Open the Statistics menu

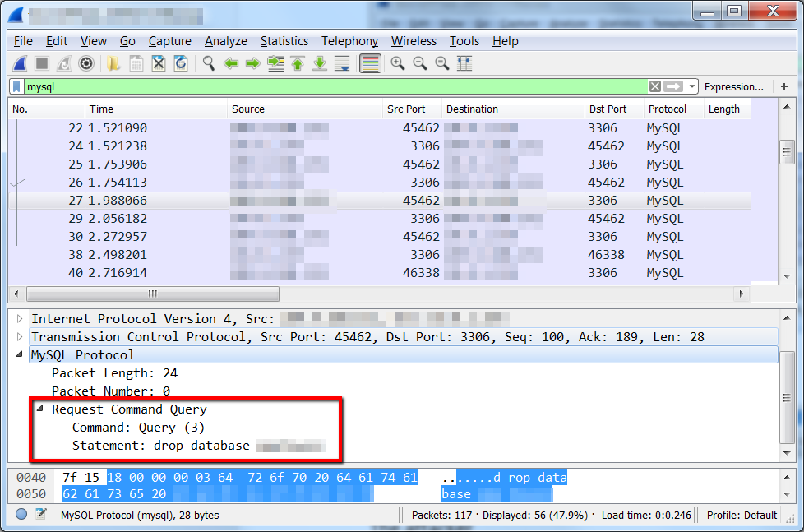pos(284,41)
